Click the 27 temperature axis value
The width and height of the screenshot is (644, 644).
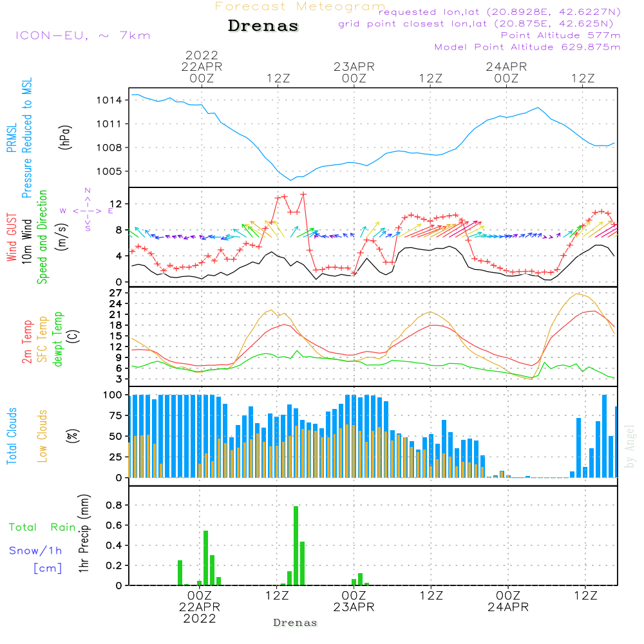116,293
